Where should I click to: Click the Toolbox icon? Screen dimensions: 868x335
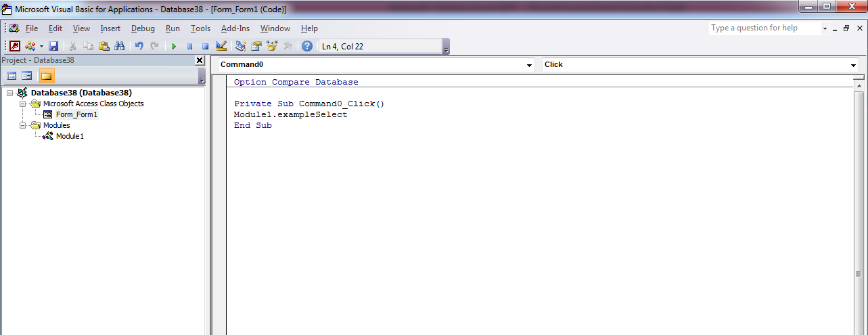click(x=288, y=46)
